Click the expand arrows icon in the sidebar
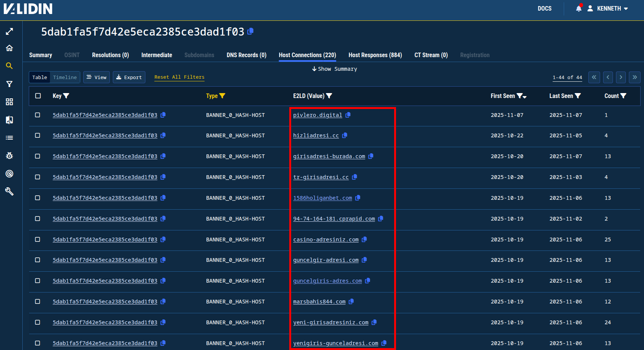Viewport: 644px width, 350px height. click(x=9, y=31)
